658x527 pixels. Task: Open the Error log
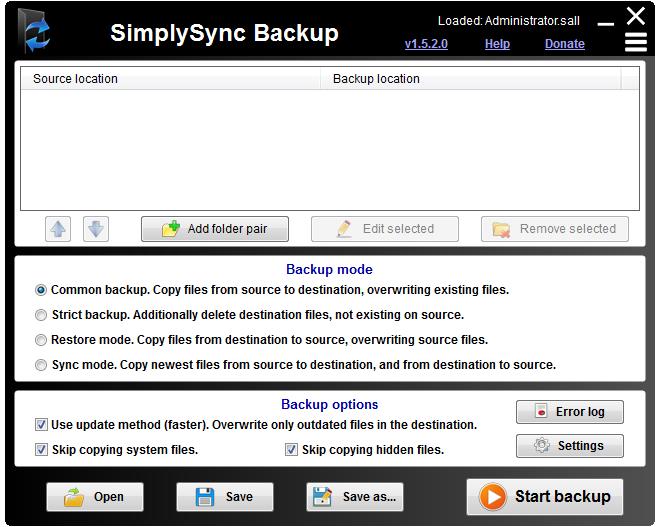[x=570, y=412]
